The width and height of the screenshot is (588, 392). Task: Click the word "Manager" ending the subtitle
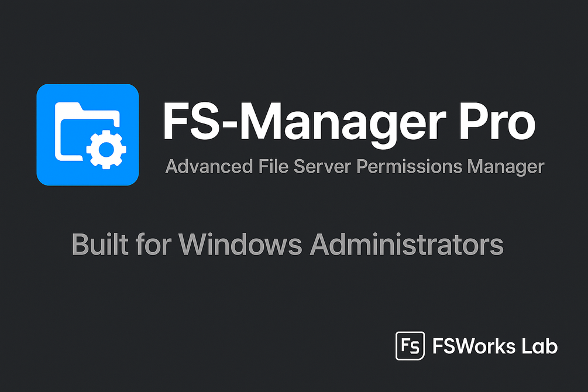click(506, 167)
